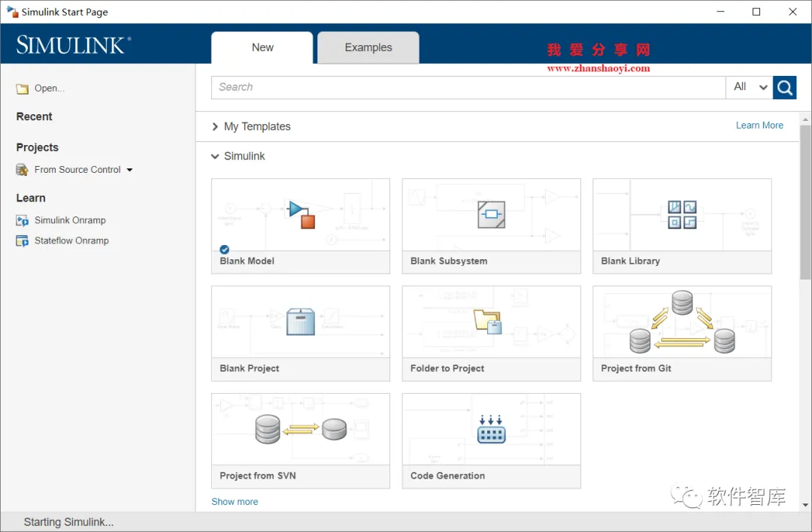
Task: Click the From Source Control icon
Action: tap(22, 170)
